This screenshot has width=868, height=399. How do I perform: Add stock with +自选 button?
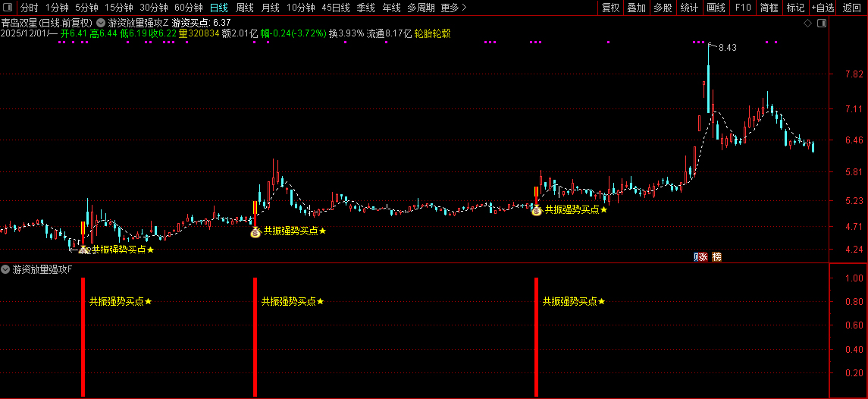tap(823, 8)
